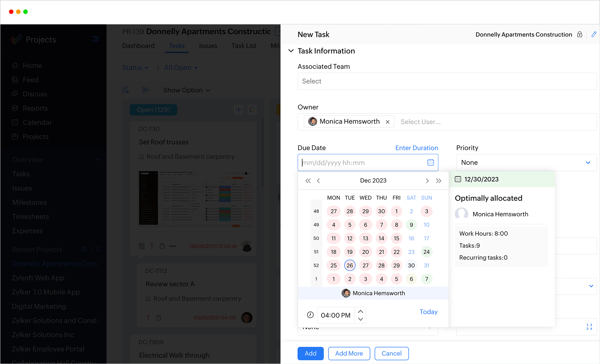Click the checklist icon on DC-T30
600x364 pixels.
pos(142,246)
